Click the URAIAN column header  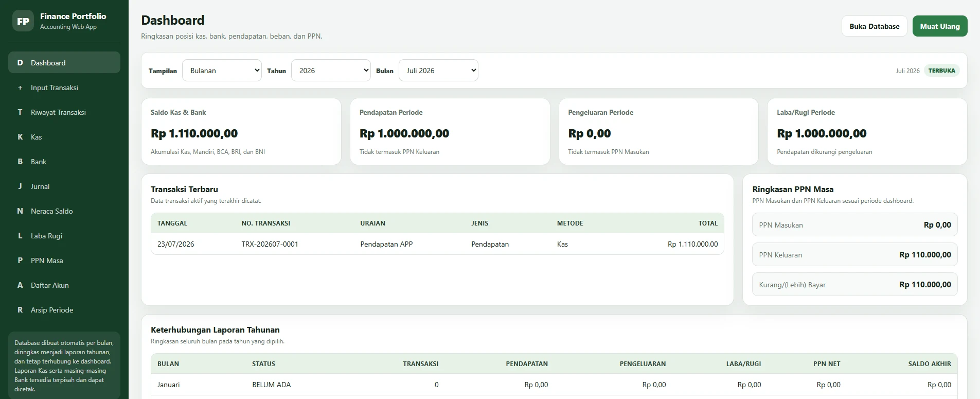(373, 223)
